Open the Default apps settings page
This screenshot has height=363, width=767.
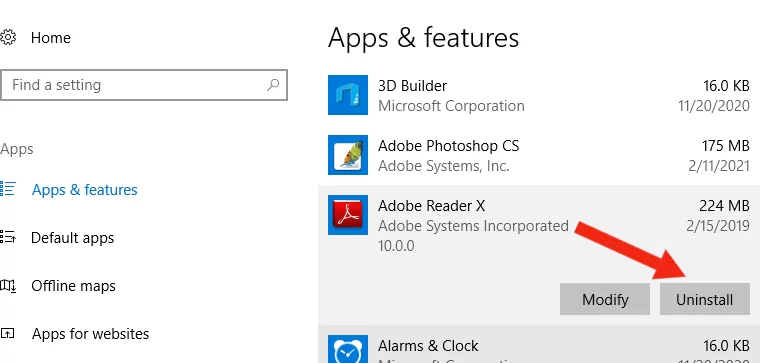(x=72, y=238)
